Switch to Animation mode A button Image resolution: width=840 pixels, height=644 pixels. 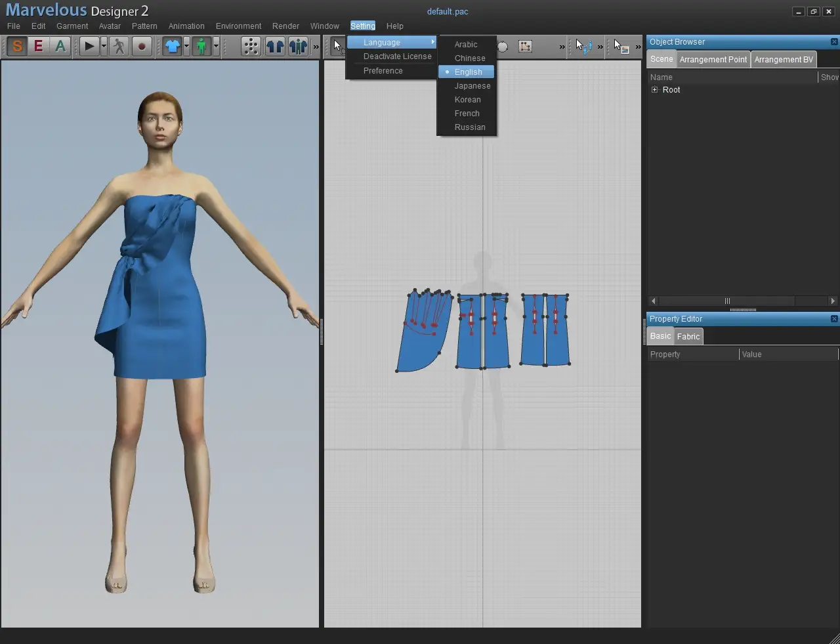pyautogui.click(x=60, y=46)
